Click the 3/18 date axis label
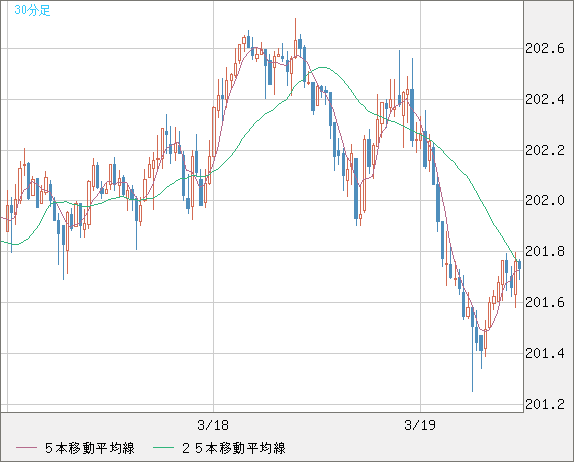This screenshot has height=462, width=574. click(213, 425)
